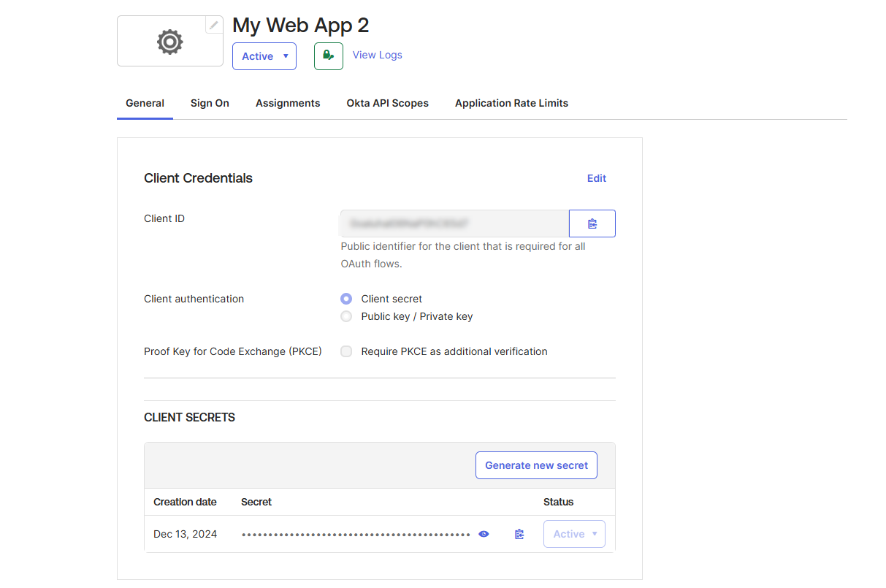This screenshot has width=886, height=588.
Task: Click the Client ID text field
Action: (x=454, y=224)
